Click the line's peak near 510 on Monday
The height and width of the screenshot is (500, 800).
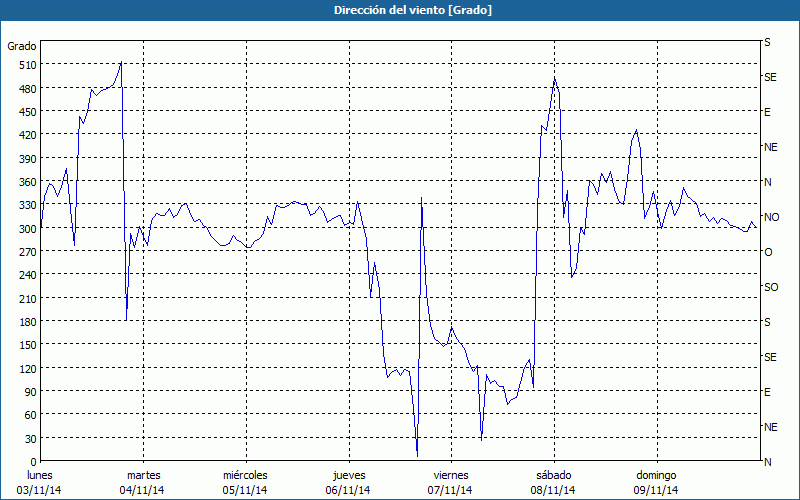tap(121, 63)
